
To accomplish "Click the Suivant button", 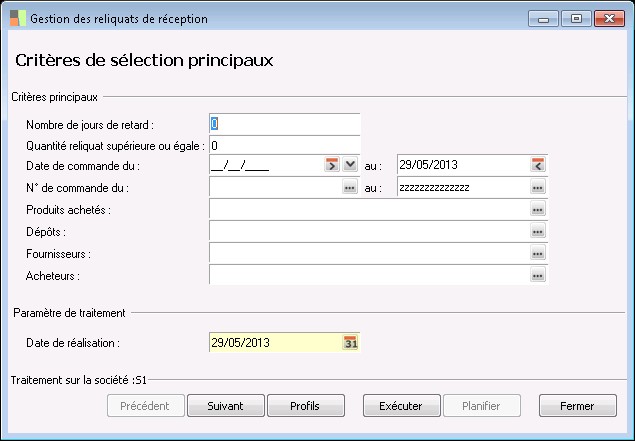I will click(x=225, y=406).
